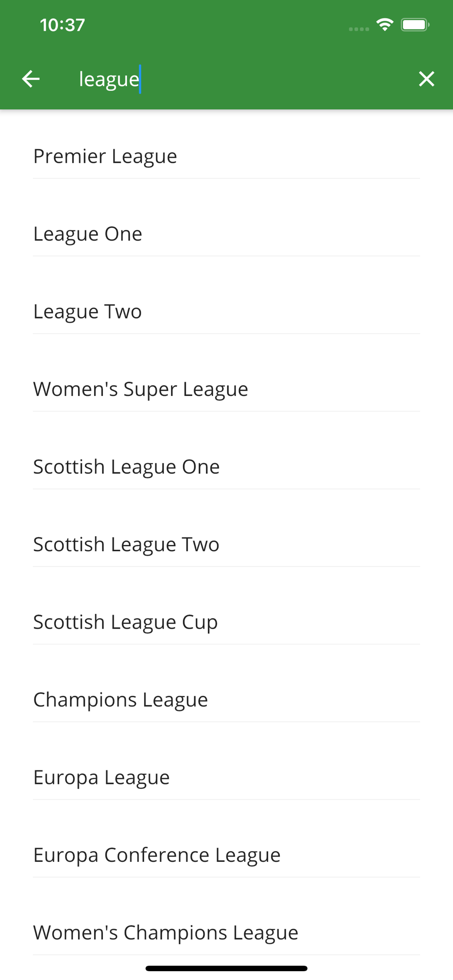This screenshot has height=980, width=453.
Task: Select Premier League from results
Action: (x=226, y=156)
